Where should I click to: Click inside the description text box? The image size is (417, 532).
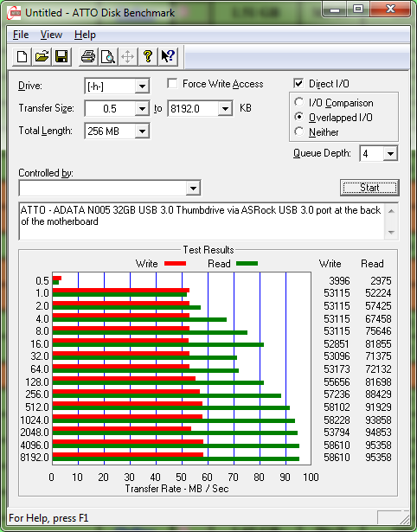[x=202, y=221]
